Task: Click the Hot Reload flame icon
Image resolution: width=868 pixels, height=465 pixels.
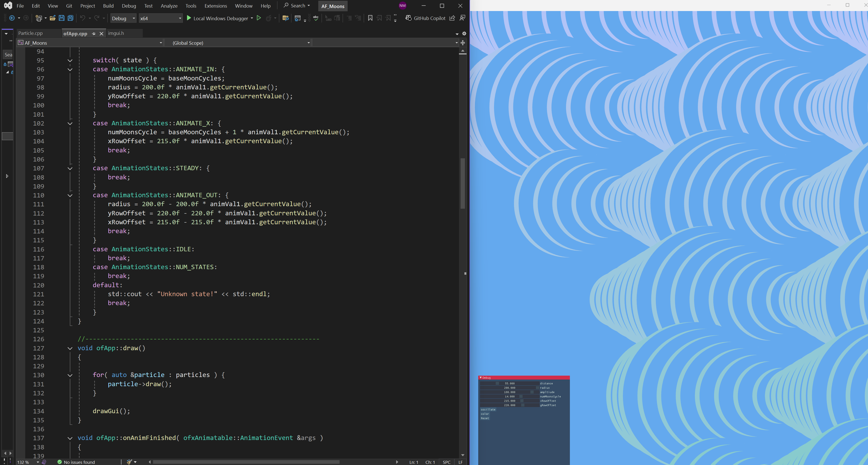Action: pyautogui.click(x=268, y=18)
